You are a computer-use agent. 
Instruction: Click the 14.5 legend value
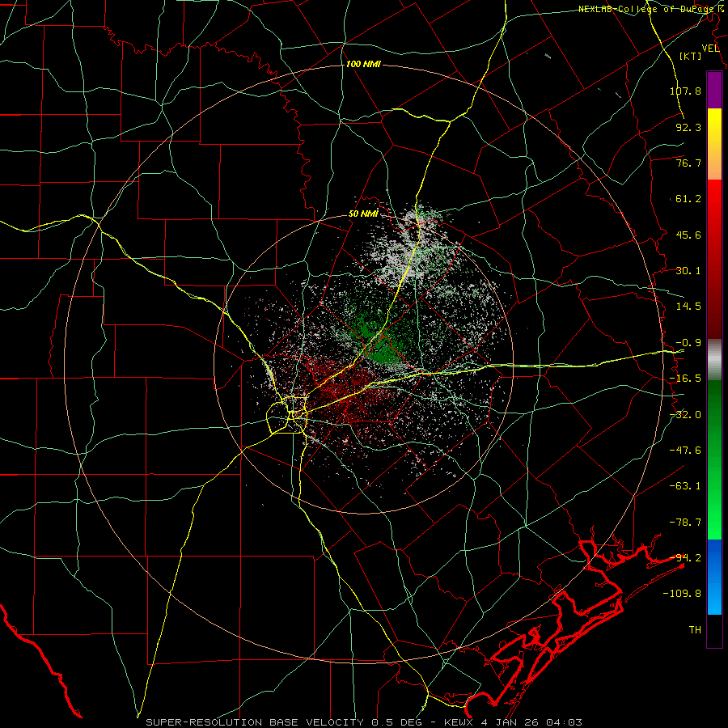[x=688, y=307]
